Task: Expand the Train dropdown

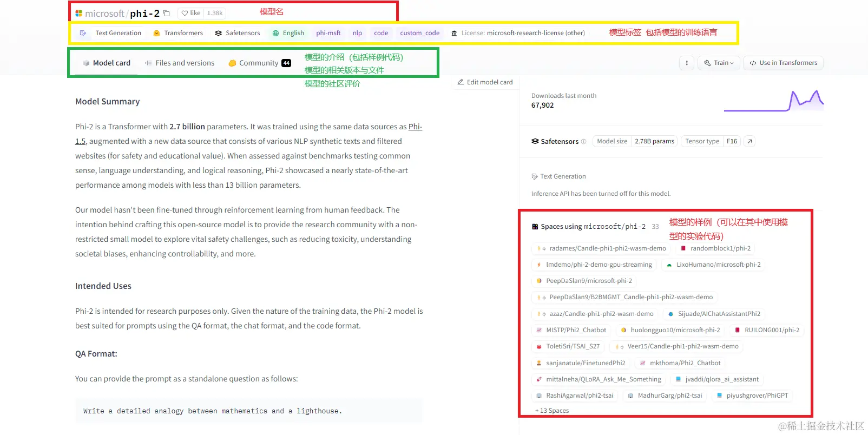Action: [719, 63]
